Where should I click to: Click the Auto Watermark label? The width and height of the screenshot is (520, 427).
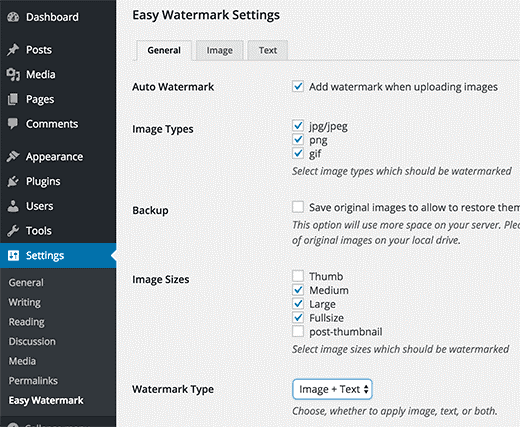pyautogui.click(x=173, y=87)
